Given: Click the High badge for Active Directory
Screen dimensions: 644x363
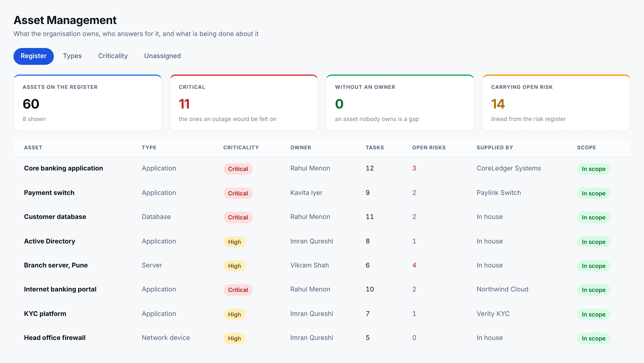Looking at the screenshot, I should [235, 242].
